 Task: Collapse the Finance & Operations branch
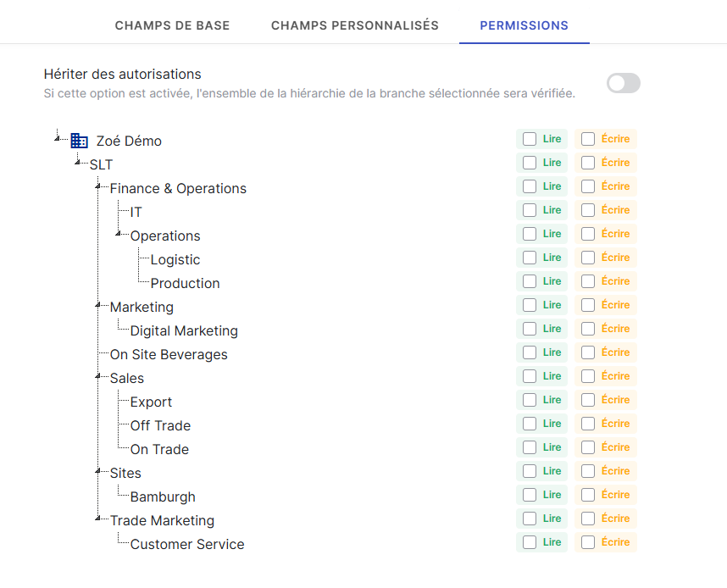98,186
